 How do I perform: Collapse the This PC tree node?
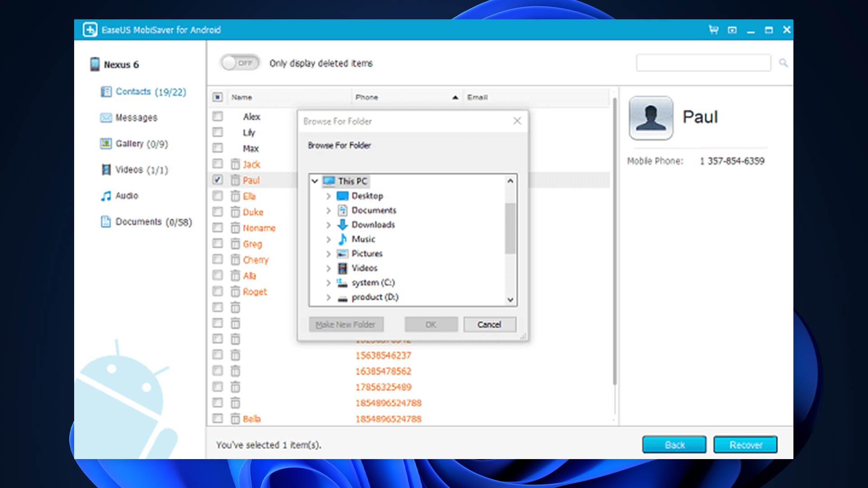click(315, 181)
